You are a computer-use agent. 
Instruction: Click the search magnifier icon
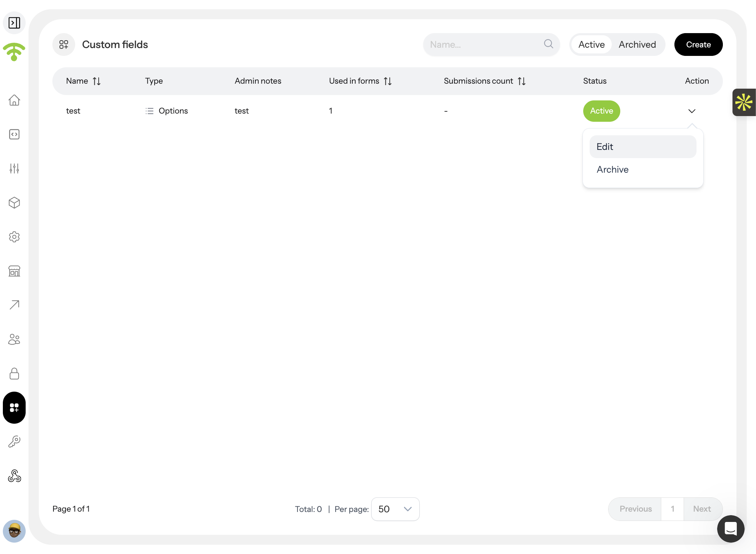549,44
